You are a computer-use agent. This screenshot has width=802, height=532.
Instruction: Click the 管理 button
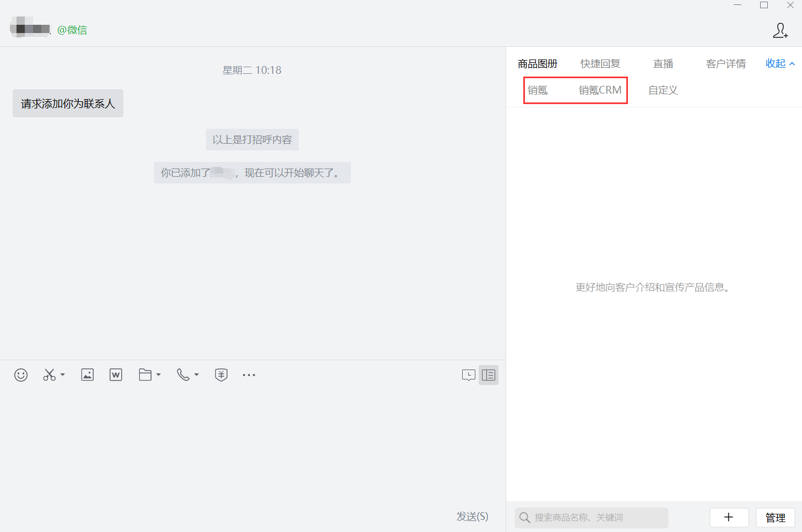[775, 518]
